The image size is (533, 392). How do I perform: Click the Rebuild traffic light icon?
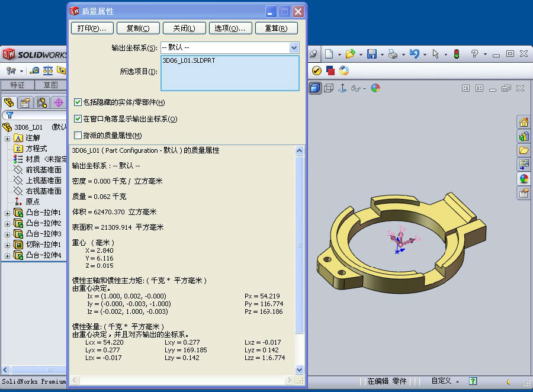click(x=457, y=54)
